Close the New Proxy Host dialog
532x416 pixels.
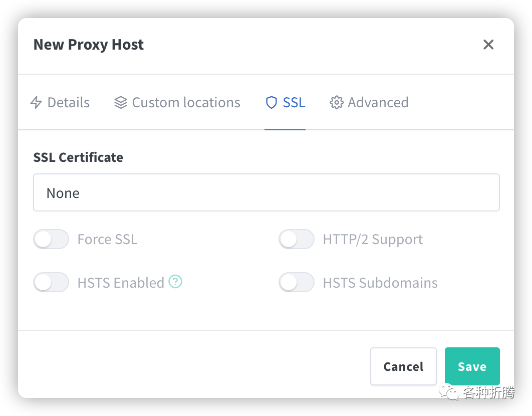[488, 45]
